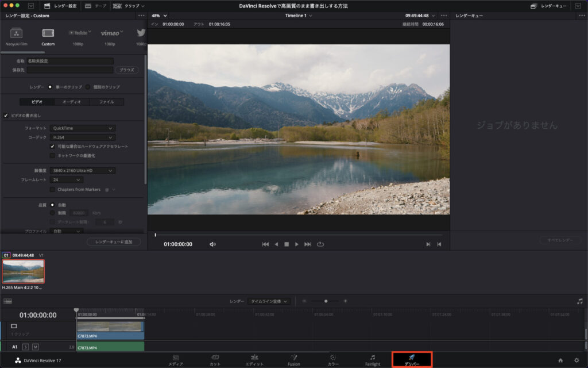Open the クリップ dropdown in top toolbar
Image resolution: width=588 pixels, height=368 pixels.
(x=129, y=6)
